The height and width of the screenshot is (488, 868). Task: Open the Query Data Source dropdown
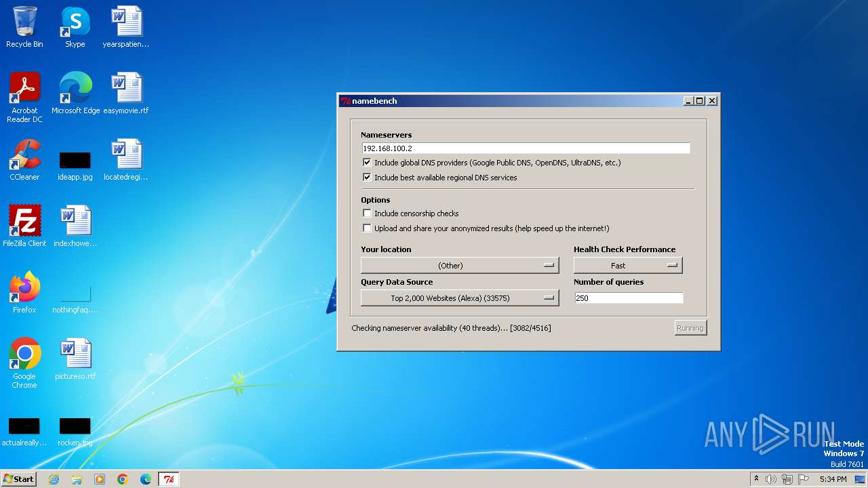tap(460, 298)
